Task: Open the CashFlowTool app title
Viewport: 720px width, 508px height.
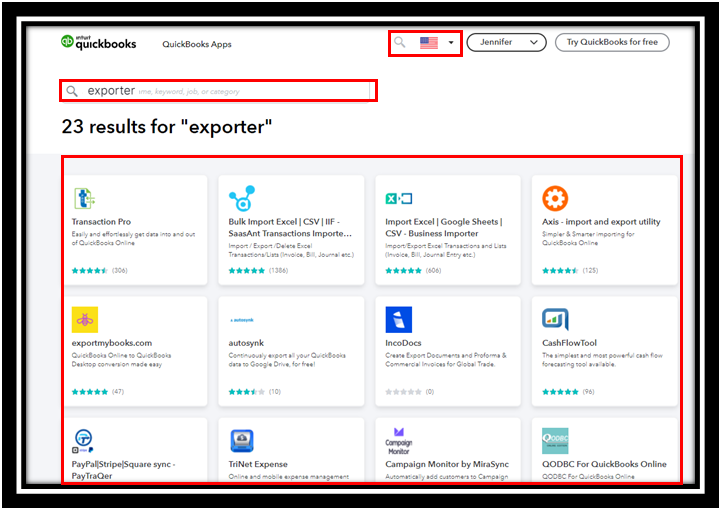Action: click(x=569, y=343)
